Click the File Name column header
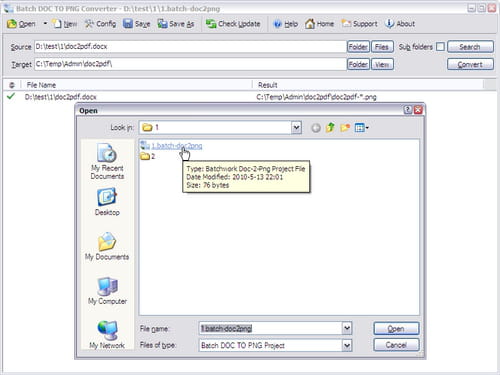The width and height of the screenshot is (500, 375). coord(137,85)
